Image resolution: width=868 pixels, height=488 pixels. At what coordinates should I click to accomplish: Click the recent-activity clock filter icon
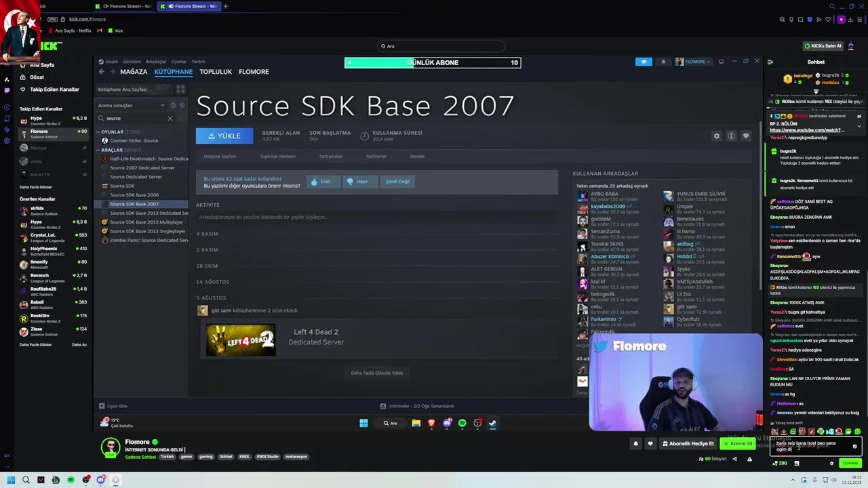[x=173, y=105]
